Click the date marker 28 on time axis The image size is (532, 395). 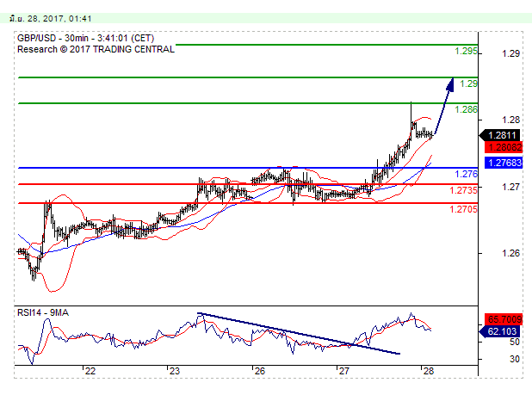(x=429, y=371)
